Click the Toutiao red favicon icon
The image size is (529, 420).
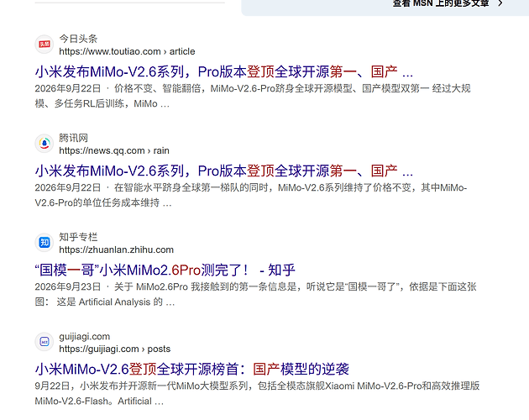(x=45, y=45)
